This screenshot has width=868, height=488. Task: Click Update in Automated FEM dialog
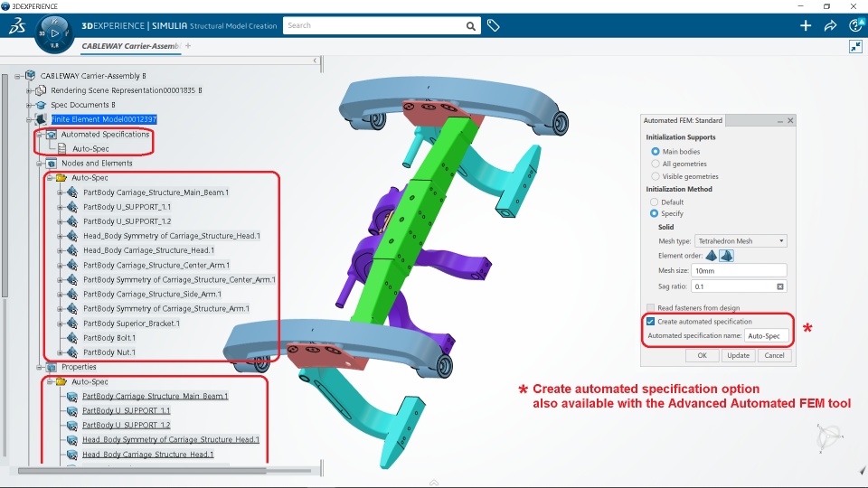[x=738, y=356]
